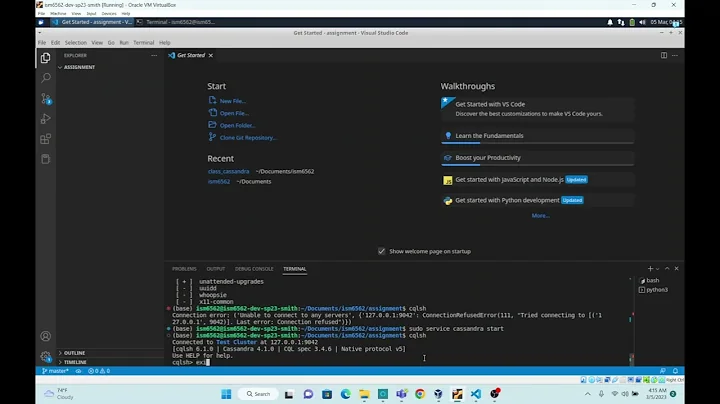Open the sixth activity bar icon below Extensions
This screenshot has width=720, height=404.
(45, 159)
